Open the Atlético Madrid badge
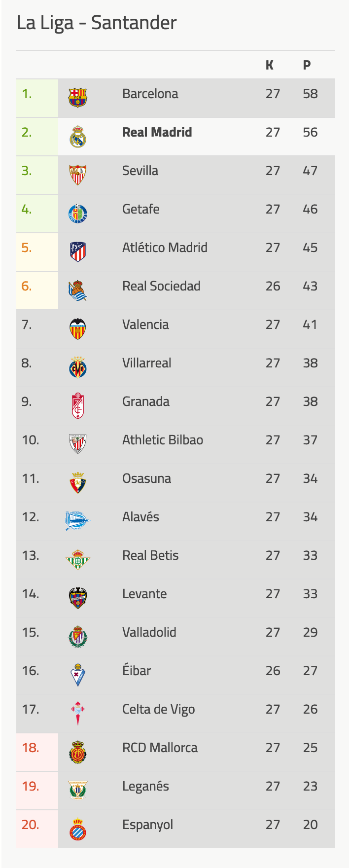Image resolution: width=349 pixels, height=868 pixels. pyautogui.click(x=77, y=252)
